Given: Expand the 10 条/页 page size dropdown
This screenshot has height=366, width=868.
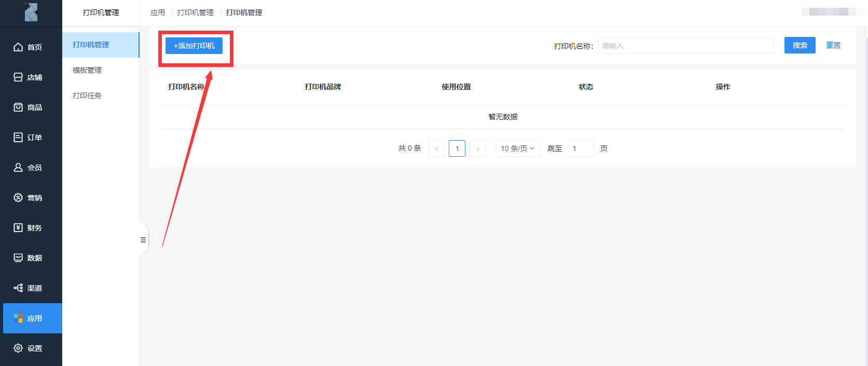Looking at the screenshot, I should tap(517, 148).
